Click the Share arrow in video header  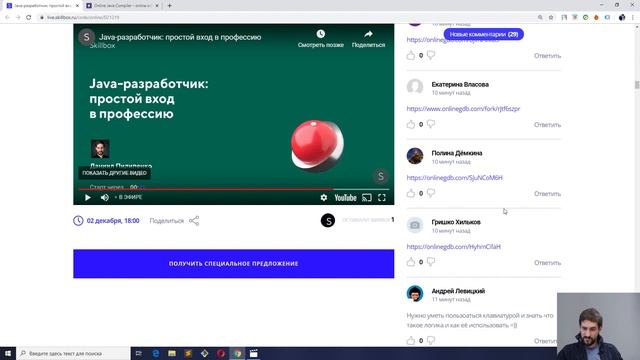coord(368,34)
